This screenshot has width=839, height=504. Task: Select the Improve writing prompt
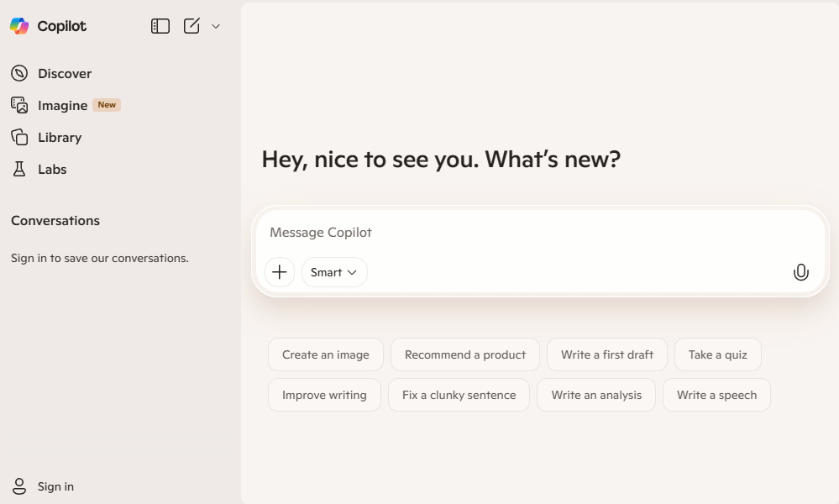[x=324, y=395]
